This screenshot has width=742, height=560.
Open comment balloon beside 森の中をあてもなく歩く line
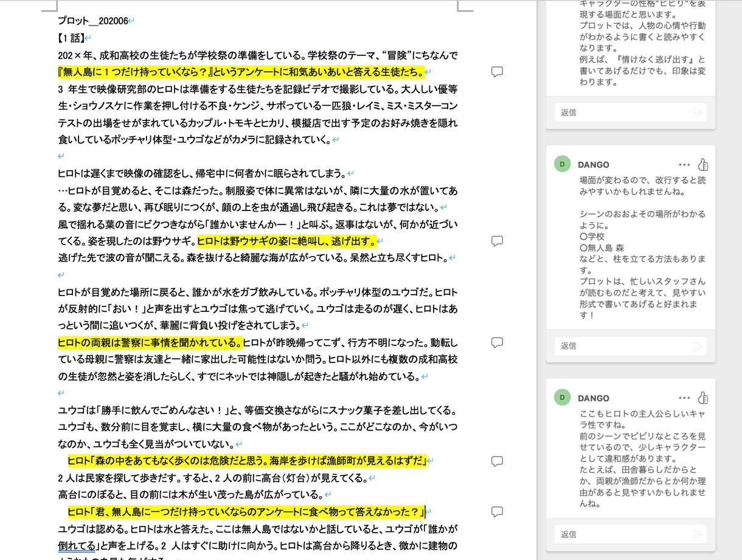tap(497, 461)
